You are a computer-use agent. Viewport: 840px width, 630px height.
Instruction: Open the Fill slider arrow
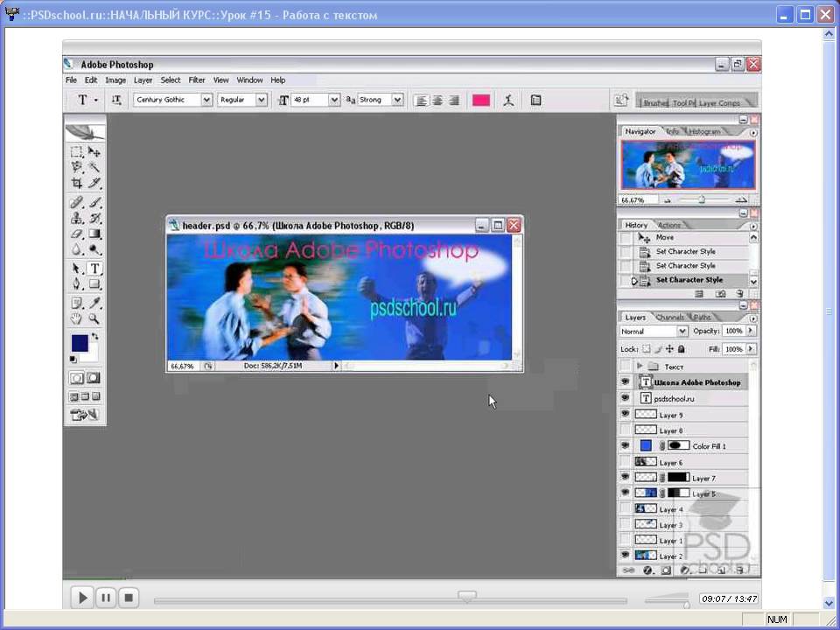coord(751,349)
